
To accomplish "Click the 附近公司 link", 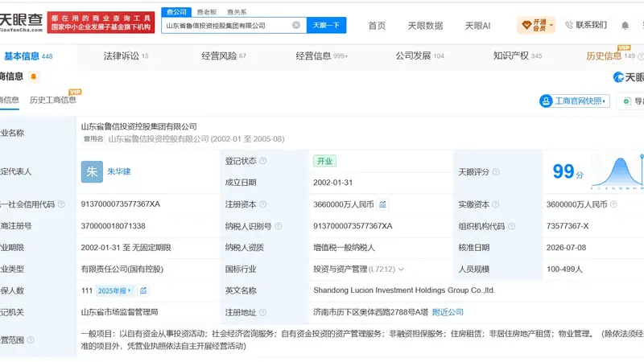I will pyautogui.click(x=448, y=312).
